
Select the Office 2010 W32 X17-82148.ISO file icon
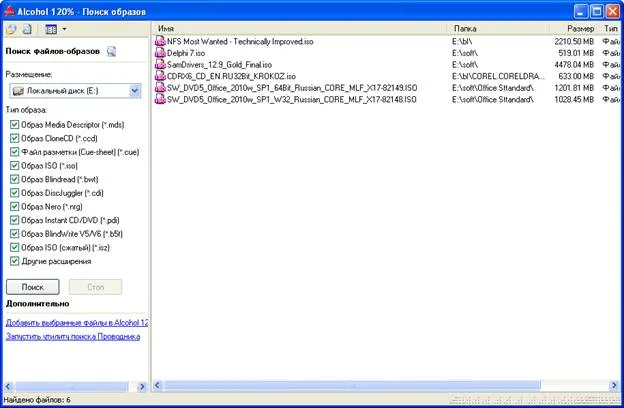(x=160, y=99)
